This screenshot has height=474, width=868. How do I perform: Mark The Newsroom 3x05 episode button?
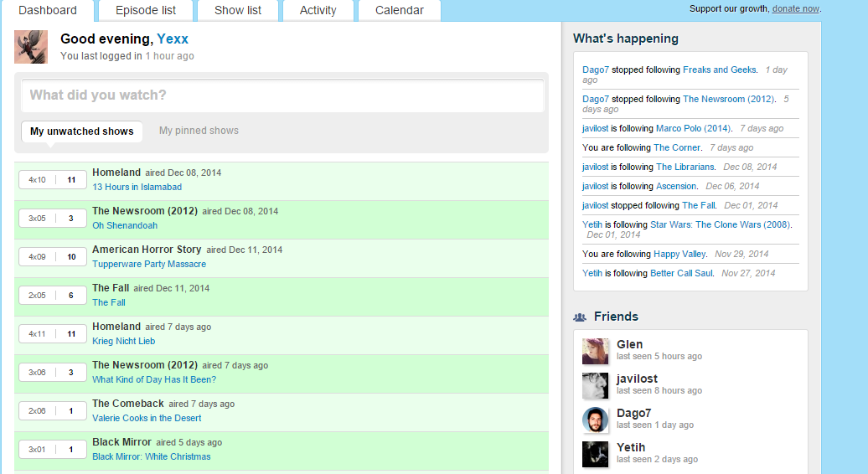(x=37, y=219)
